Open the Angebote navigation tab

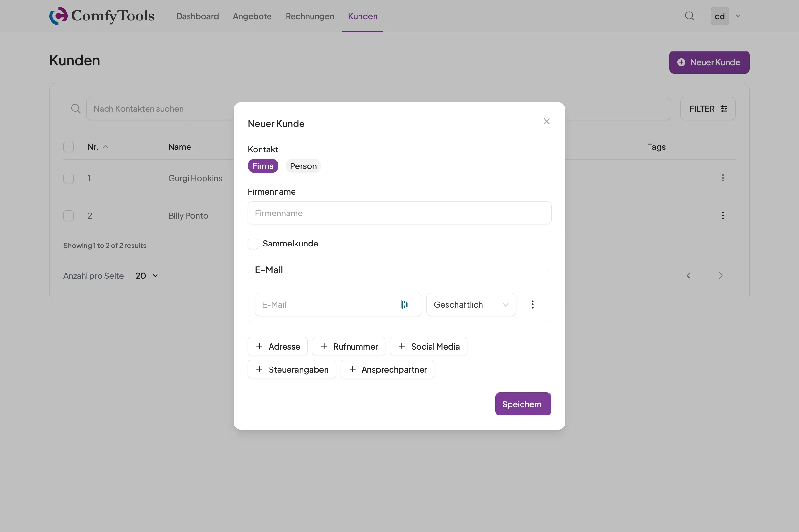click(x=252, y=16)
